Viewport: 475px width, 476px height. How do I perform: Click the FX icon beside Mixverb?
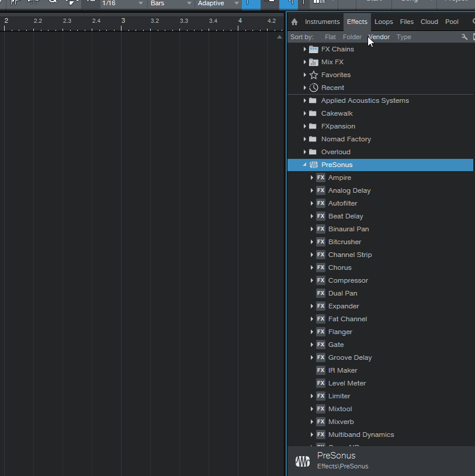[x=321, y=422]
